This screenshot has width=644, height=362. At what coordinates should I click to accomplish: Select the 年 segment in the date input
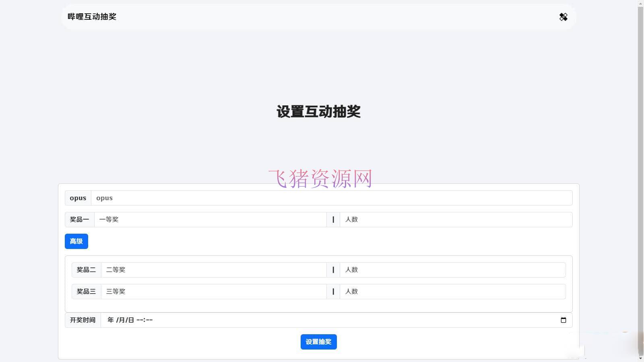[110, 320]
